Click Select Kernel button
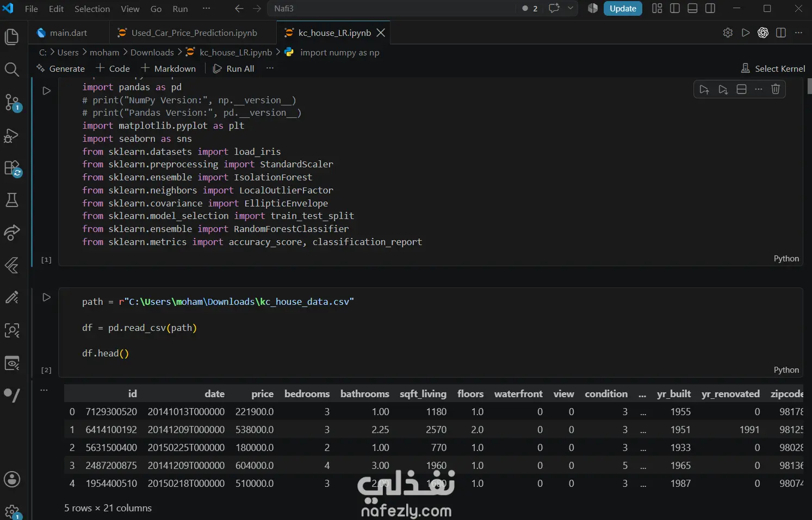812x520 pixels. 772,68
